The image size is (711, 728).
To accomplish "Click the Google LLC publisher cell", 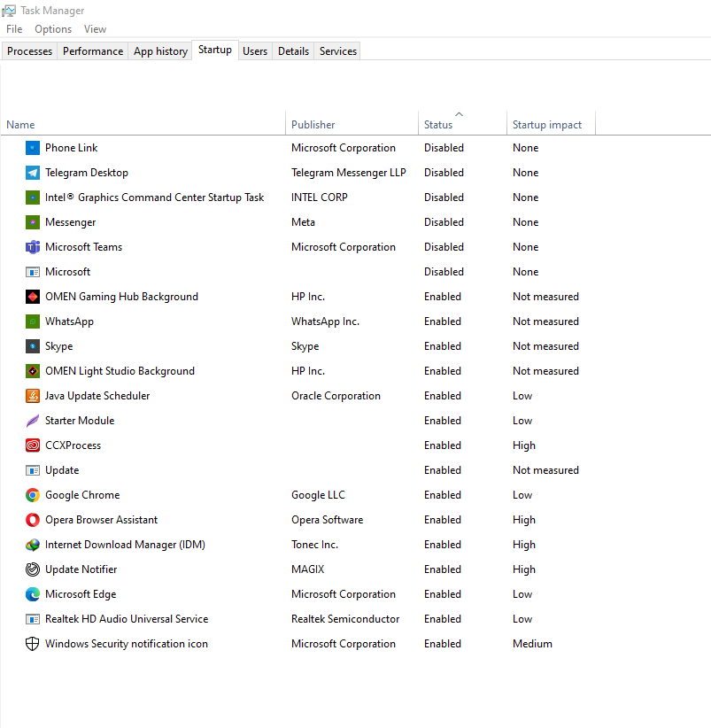I will [x=318, y=495].
